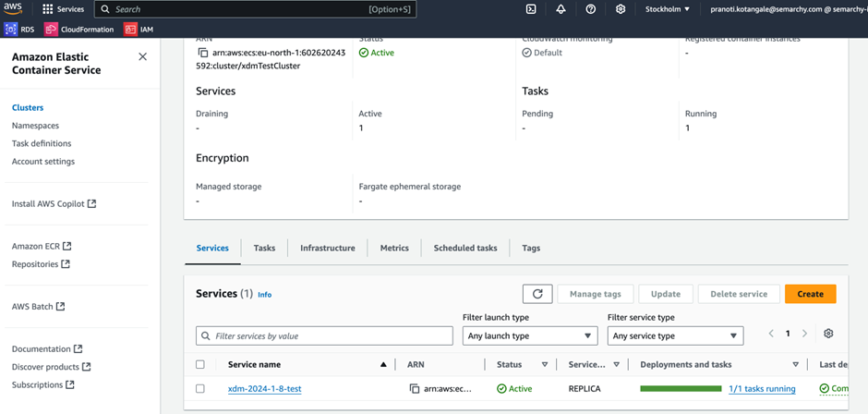This screenshot has height=414, width=868.
Task: Open the account menu for pranoti.kotangale
Action: 789,9
